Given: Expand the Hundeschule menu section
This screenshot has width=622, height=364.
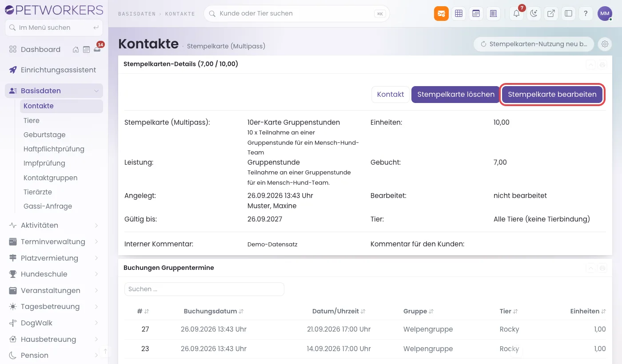Looking at the screenshot, I should click(54, 274).
